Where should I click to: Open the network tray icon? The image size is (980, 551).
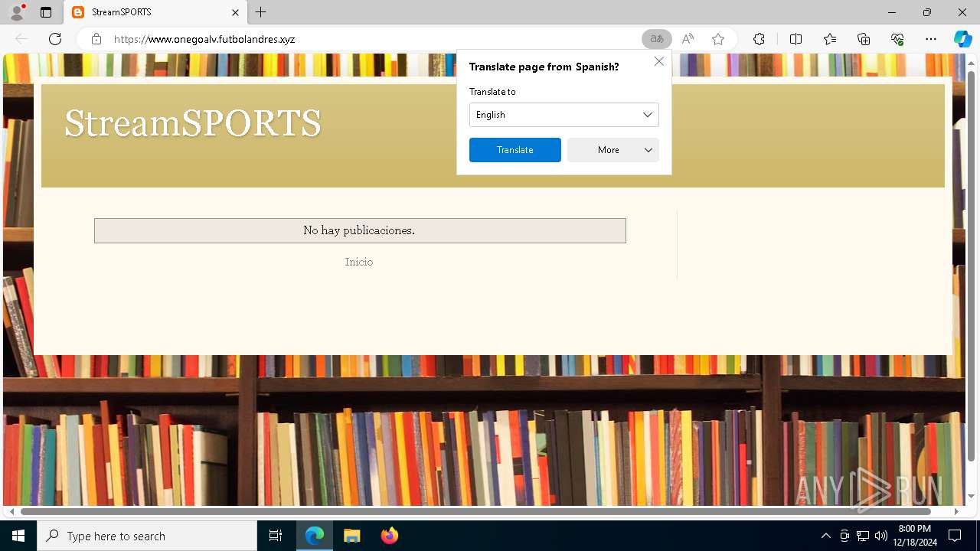pos(863,536)
